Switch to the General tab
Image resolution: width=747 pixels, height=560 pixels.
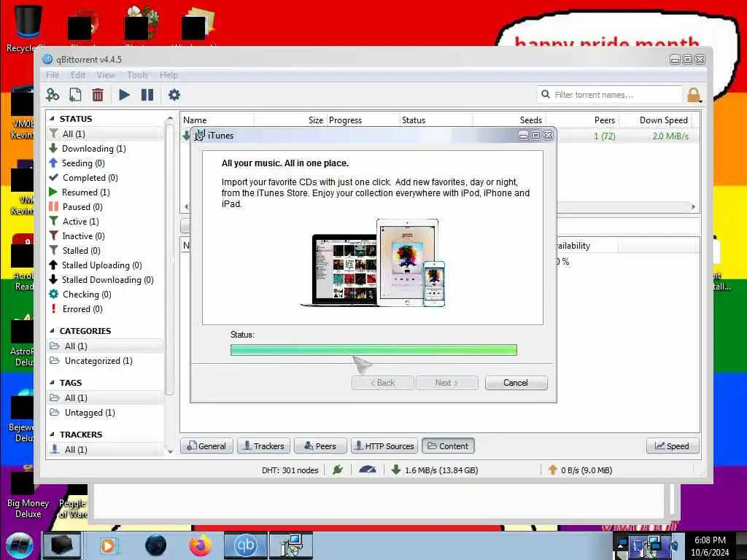pyautogui.click(x=206, y=446)
